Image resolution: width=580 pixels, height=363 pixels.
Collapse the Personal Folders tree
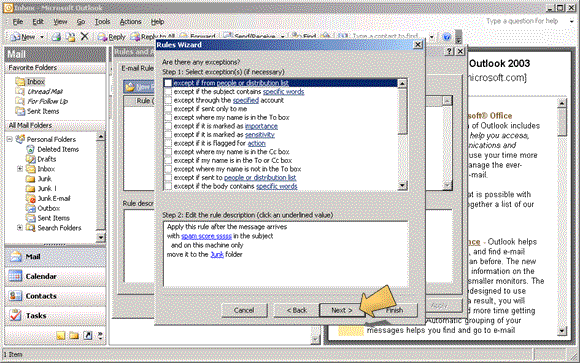pos(10,139)
